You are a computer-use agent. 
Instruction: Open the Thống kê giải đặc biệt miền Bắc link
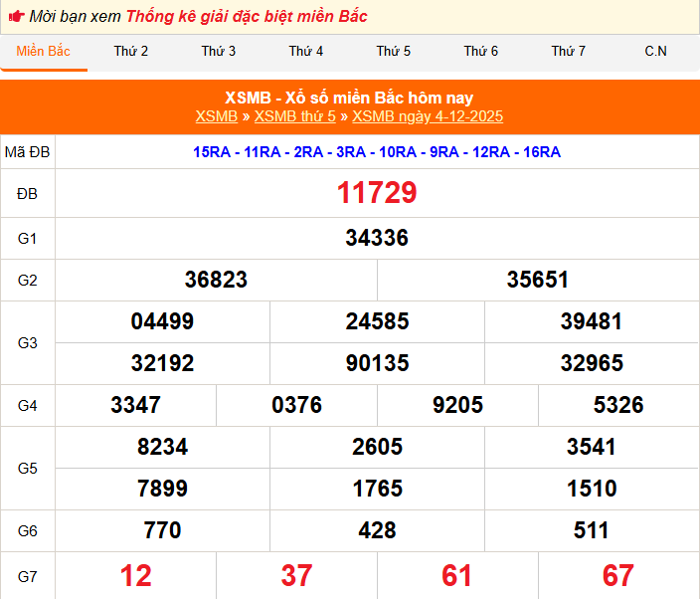coord(247,17)
